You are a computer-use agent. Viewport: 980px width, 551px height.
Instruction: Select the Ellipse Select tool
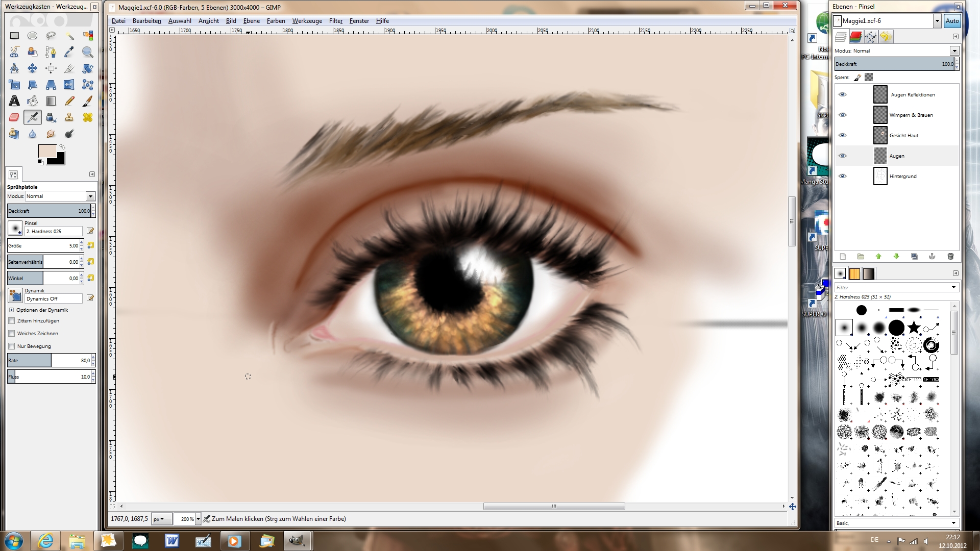coord(33,36)
